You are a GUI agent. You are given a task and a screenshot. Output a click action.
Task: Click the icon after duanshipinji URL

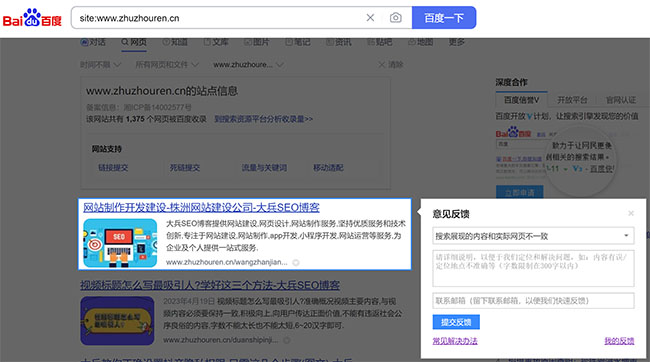click(x=286, y=340)
